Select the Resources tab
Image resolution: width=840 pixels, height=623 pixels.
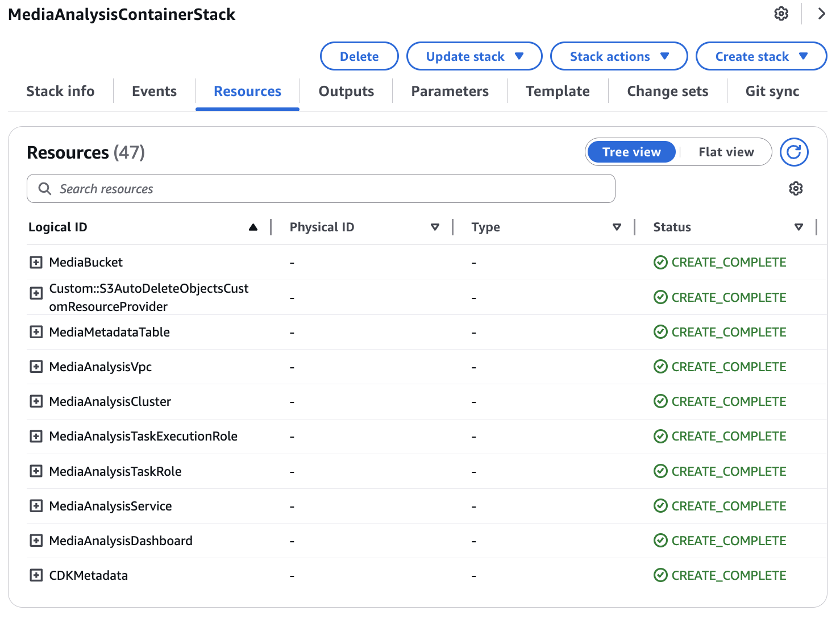247,92
